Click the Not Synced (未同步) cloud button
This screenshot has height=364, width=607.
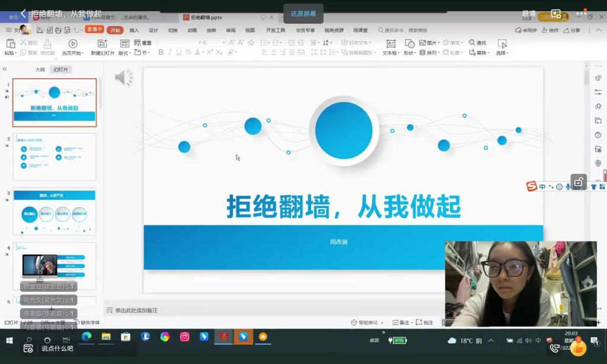(526, 30)
